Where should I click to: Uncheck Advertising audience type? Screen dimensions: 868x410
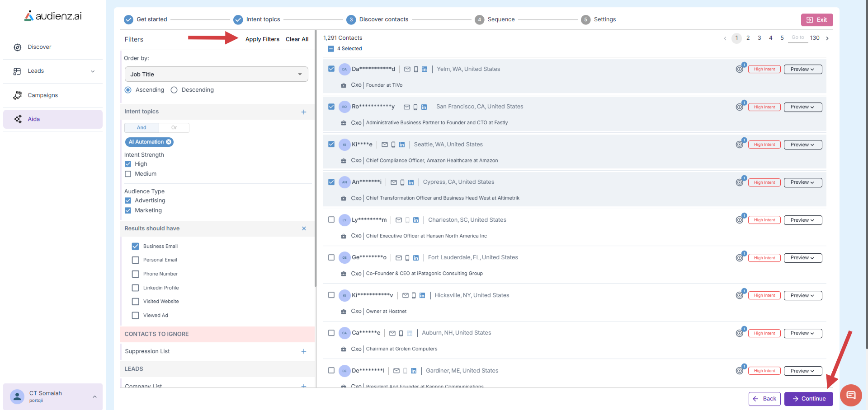[x=128, y=200]
